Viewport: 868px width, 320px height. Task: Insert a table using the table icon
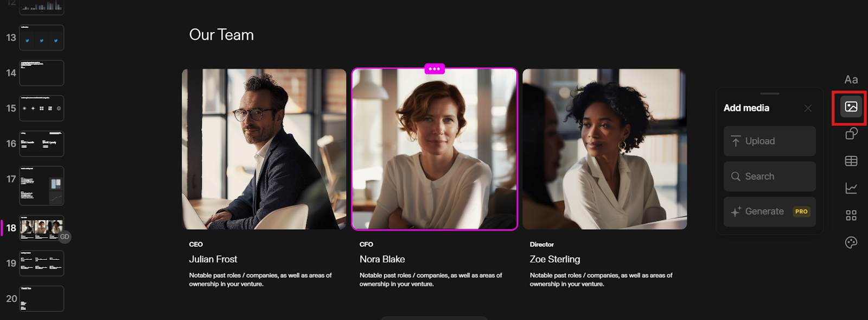[x=851, y=161]
